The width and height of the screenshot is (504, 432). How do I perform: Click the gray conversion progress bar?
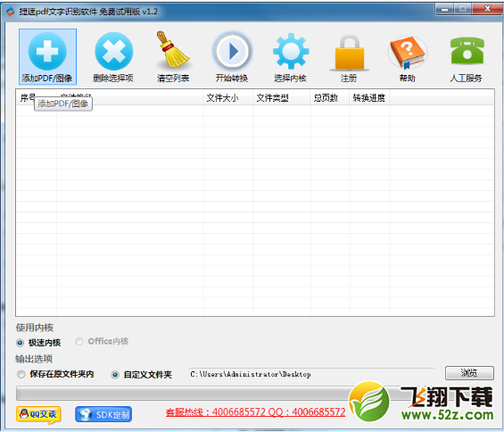pos(183,394)
